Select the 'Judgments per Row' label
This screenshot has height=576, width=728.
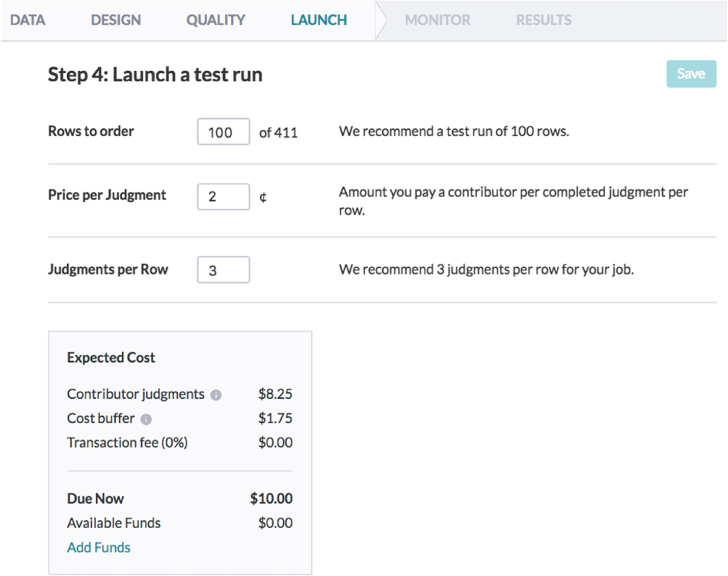(108, 269)
